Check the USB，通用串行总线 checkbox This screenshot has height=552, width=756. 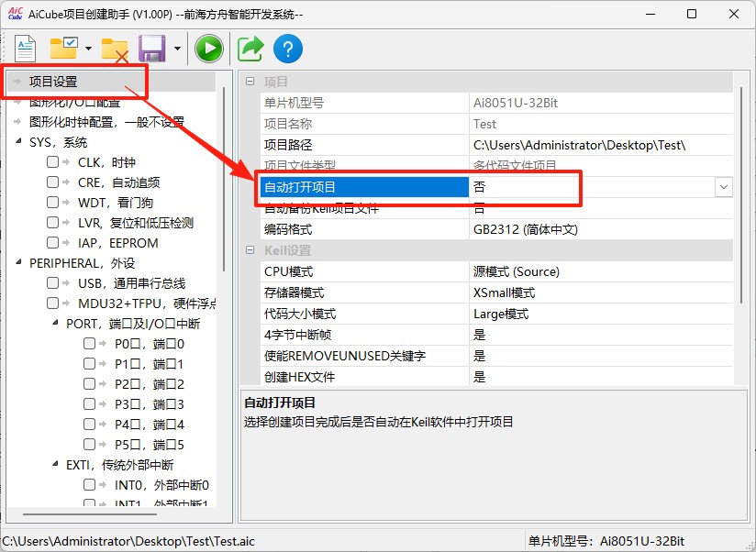point(52,282)
